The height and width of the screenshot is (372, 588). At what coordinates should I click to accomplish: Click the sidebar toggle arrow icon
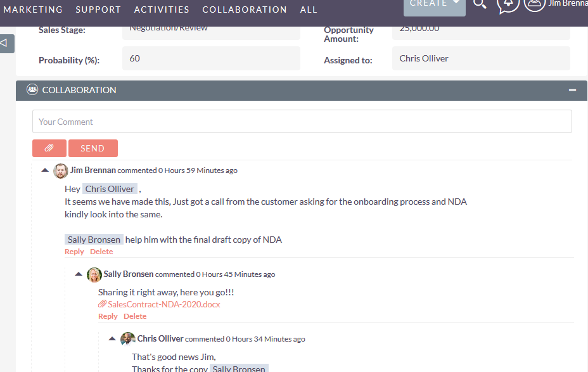coord(5,43)
